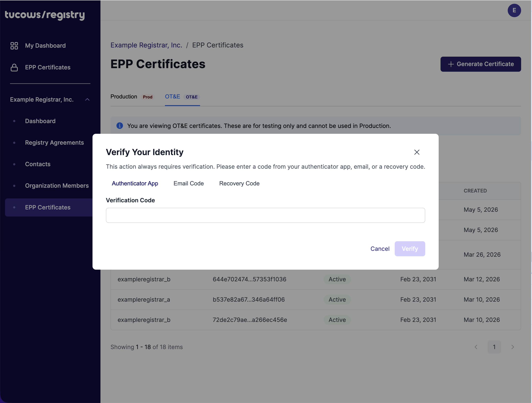This screenshot has width=532, height=403.
Task: Click the CREATED column header
Action: click(475, 191)
